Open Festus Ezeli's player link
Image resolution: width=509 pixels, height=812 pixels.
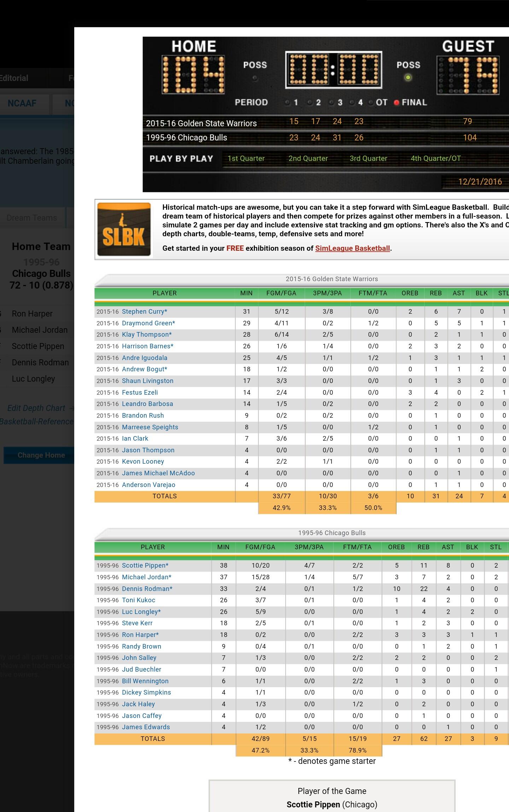(x=140, y=393)
